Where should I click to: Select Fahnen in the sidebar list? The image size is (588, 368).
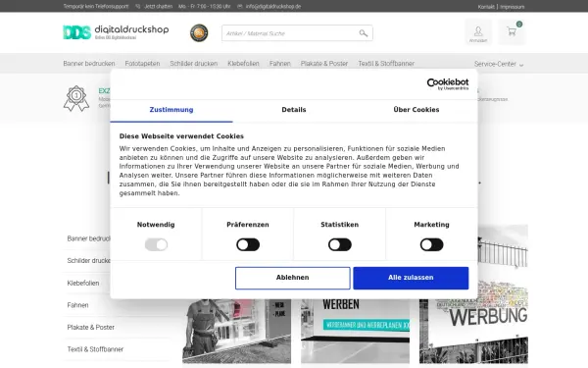(78, 305)
